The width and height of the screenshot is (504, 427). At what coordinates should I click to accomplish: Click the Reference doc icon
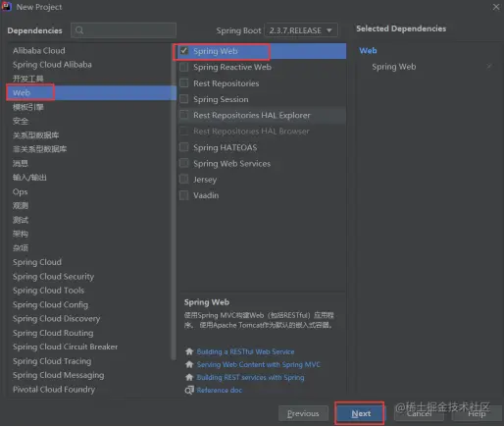point(189,390)
